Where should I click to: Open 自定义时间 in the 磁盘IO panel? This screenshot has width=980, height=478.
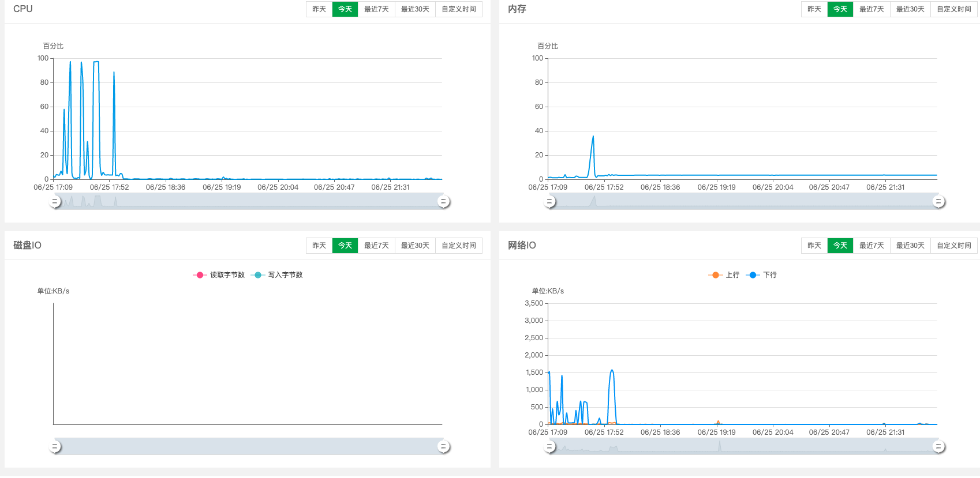(459, 246)
